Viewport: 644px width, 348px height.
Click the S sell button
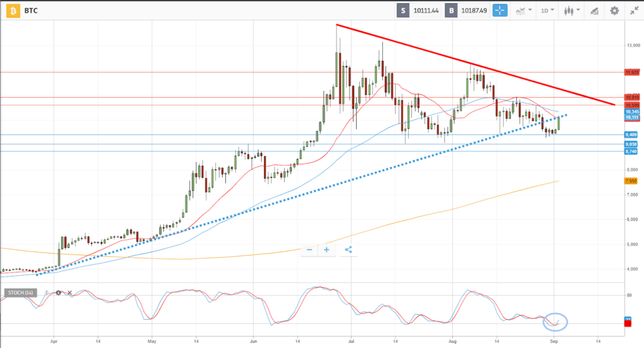tap(403, 11)
